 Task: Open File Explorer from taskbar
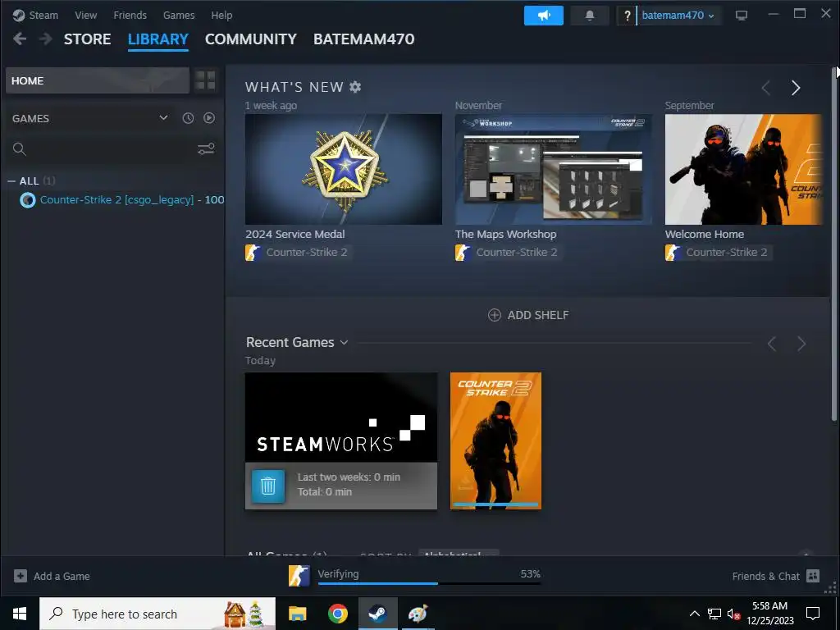click(297, 614)
